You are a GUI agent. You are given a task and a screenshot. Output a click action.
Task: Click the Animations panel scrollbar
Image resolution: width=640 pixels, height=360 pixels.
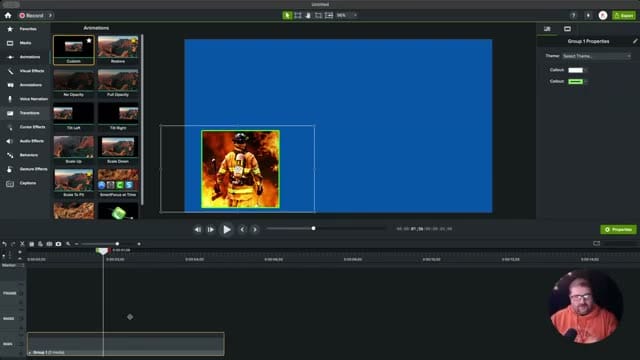click(142, 120)
